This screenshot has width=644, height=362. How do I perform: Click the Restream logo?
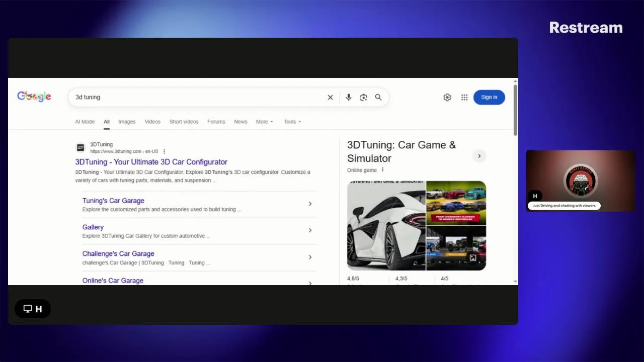586,28
